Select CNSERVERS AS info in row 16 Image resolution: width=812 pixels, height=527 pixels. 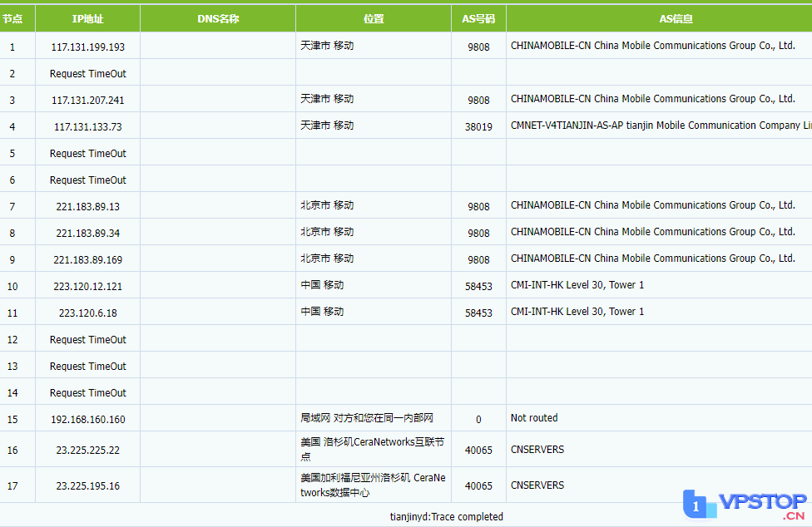(x=537, y=450)
